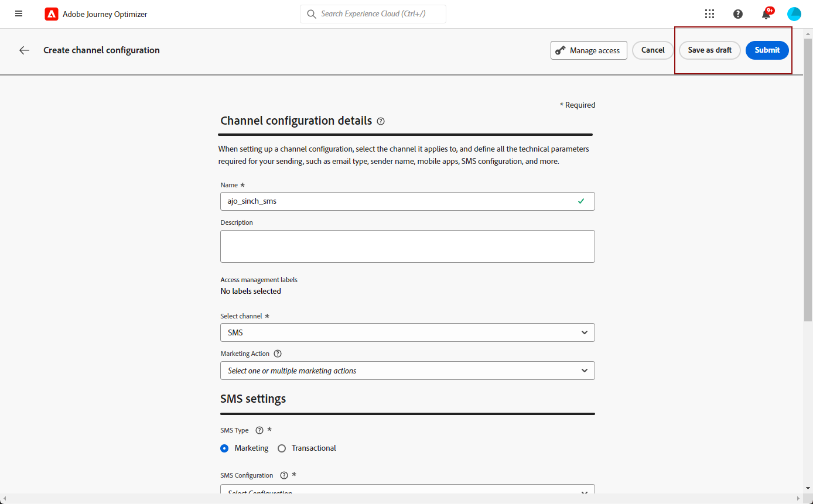813x504 pixels.
Task: Show the SMS Type help tooltip
Action: coord(259,430)
